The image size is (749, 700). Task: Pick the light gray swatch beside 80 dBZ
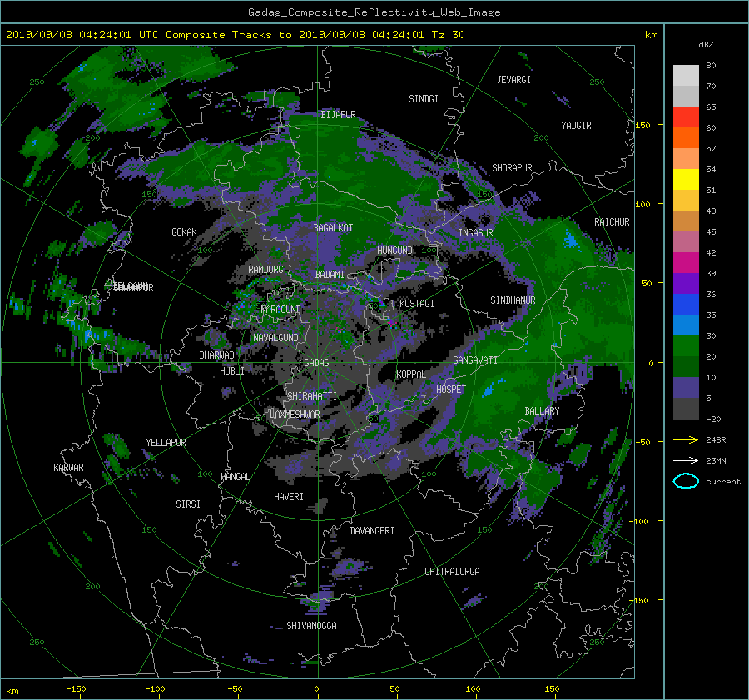(x=686, y=75)
